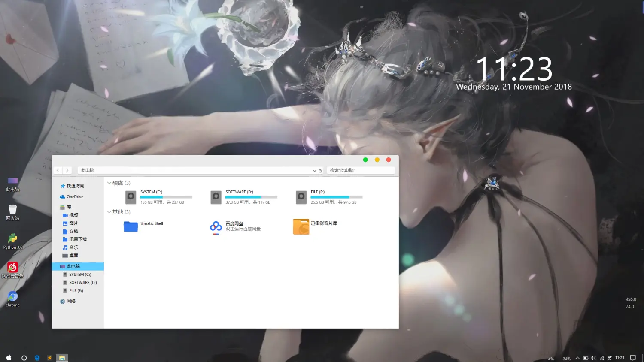Open the 音乐 library in the sidebar
644x362 pixels.
pos(70,247)
